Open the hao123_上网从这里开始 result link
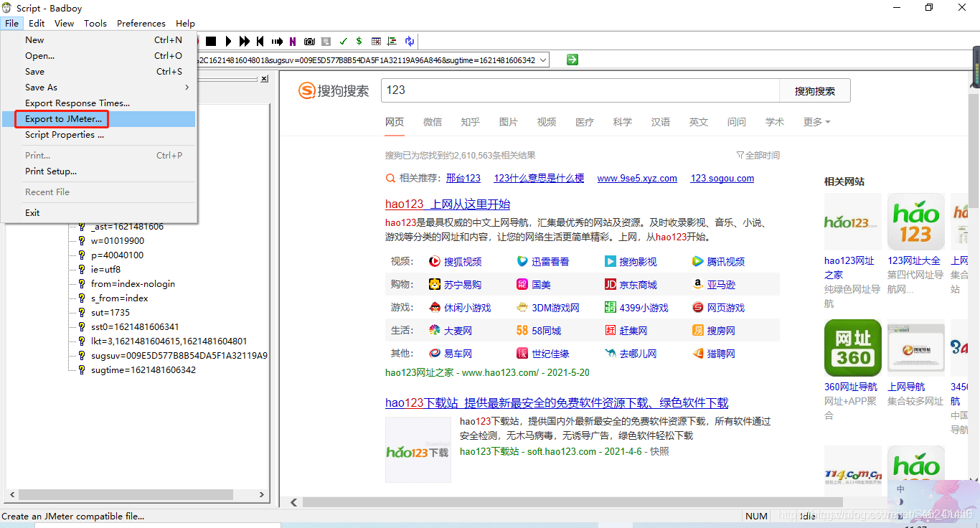 [448, 204]
